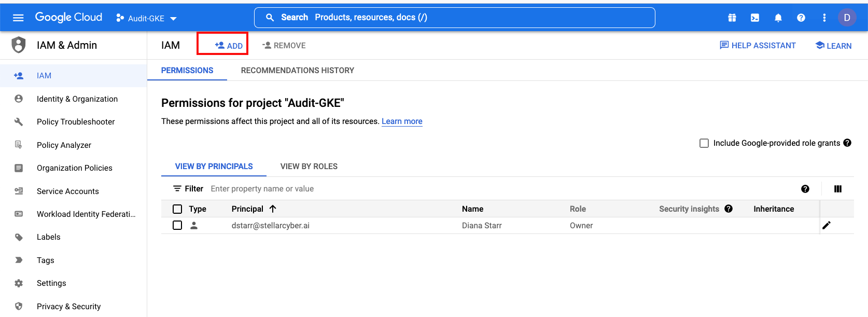Switch to View by Roles tab
Image resolution: width=868 pixels, height=317 pixels.
point(309,167)
